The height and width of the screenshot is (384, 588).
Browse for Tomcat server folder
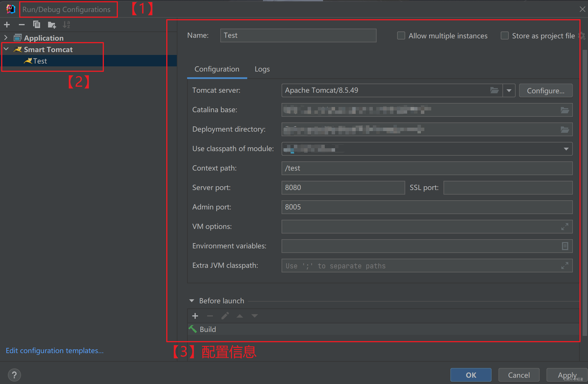(494, 90)
